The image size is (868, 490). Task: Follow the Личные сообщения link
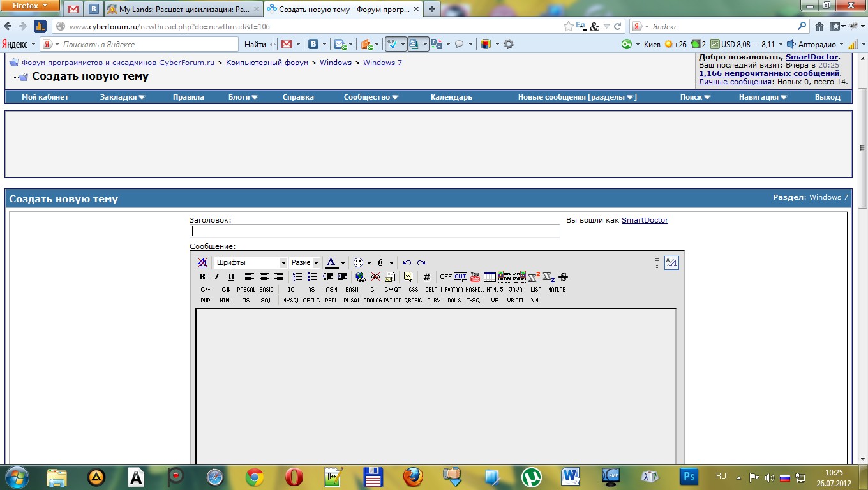click(735, 82)
